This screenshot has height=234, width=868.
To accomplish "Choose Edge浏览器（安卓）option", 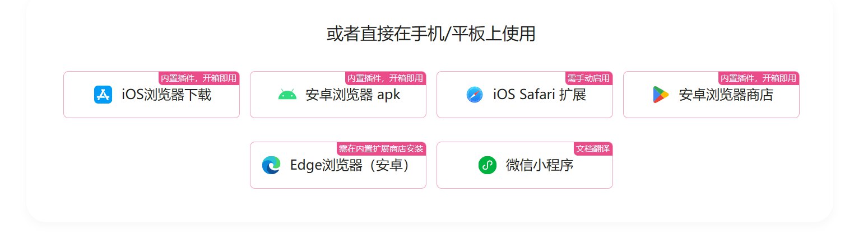I will (x=338, y=165).
